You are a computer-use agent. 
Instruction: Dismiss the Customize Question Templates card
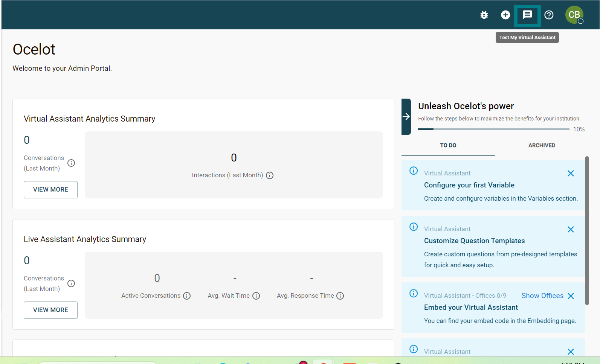[571, 230]
